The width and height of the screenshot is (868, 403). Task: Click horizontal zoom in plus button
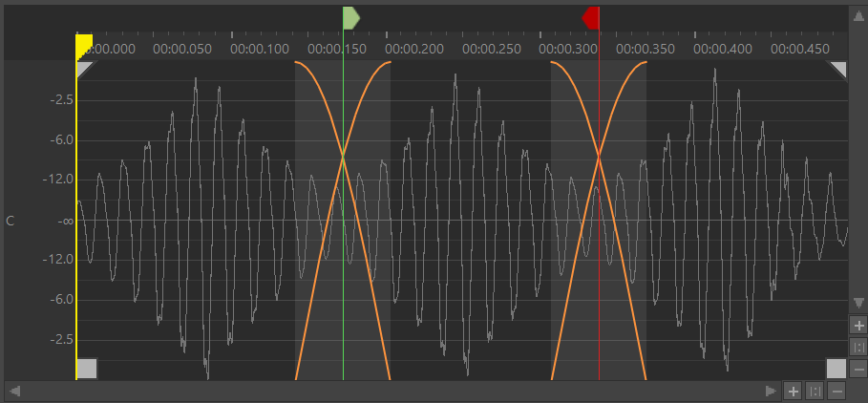click(793, 391)
